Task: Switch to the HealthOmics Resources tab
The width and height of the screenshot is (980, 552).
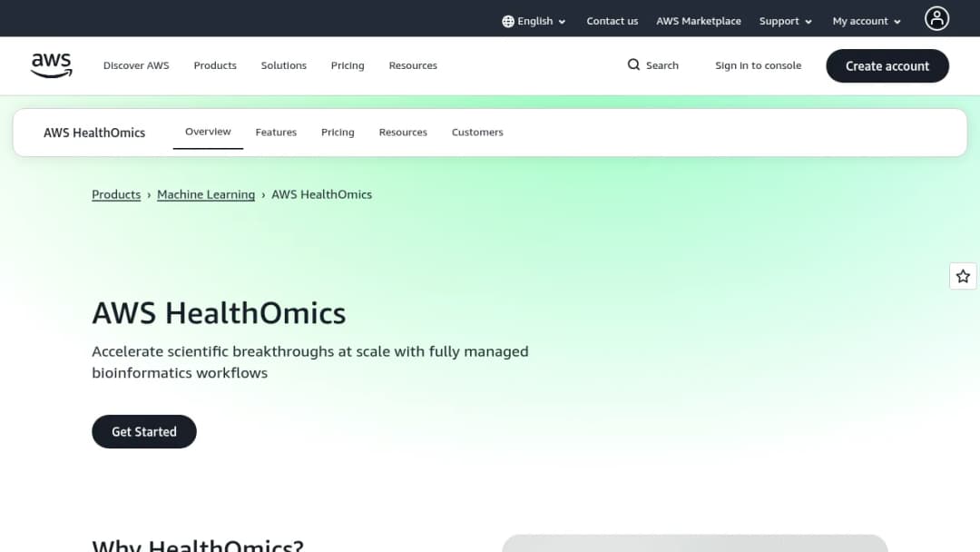Action: (403, 133)
